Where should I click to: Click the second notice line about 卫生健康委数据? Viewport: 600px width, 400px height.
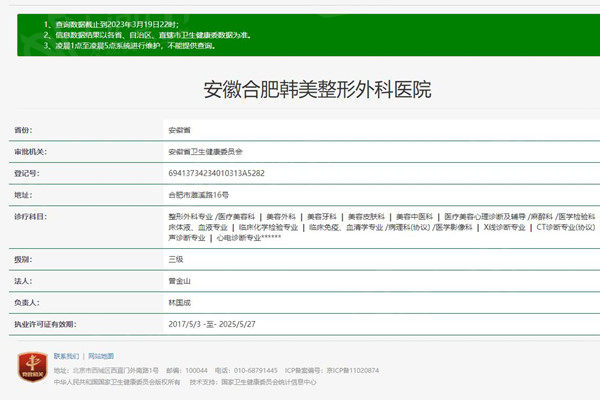(147, 35)
